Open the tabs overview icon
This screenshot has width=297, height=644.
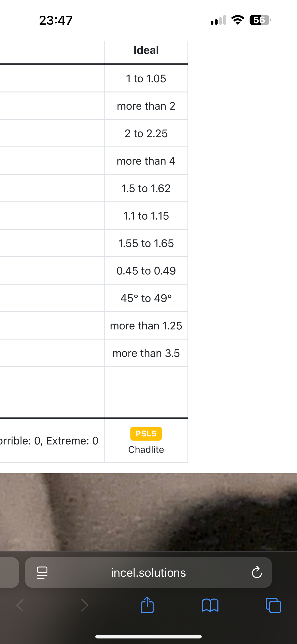(x=273, y=605)
